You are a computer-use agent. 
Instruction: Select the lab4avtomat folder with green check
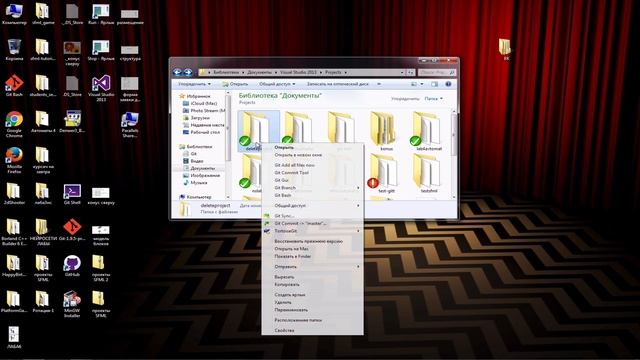(x=429, y=131)
